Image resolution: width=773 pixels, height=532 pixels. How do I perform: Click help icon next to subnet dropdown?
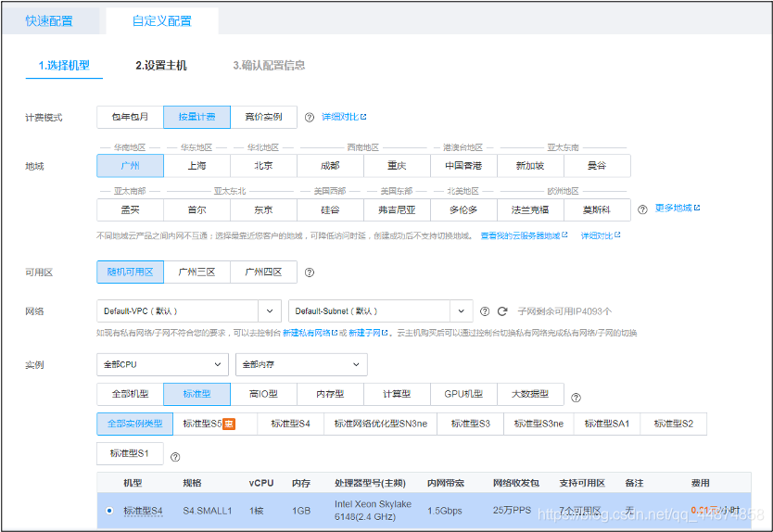coord(485,311)
